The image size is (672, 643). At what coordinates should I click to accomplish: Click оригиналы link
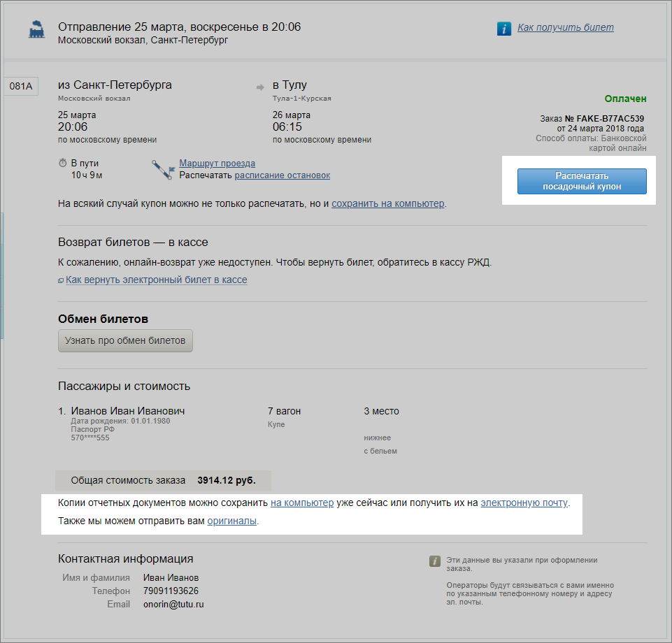tap(232, 521)
